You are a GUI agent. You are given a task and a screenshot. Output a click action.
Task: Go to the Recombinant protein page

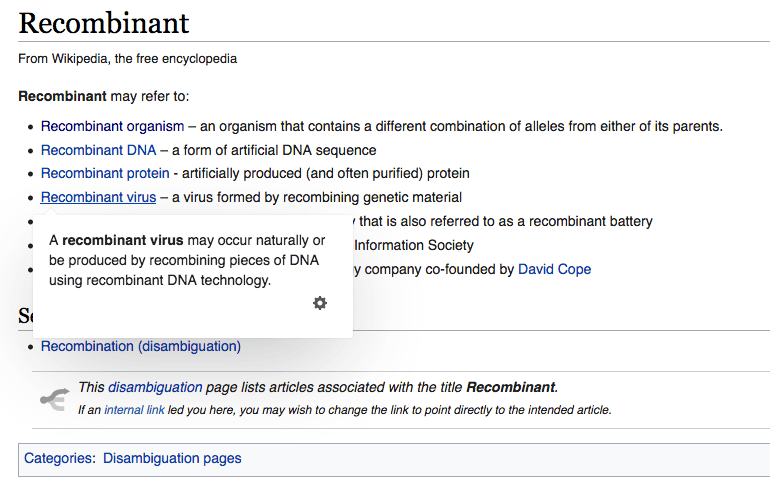(105, 174)
